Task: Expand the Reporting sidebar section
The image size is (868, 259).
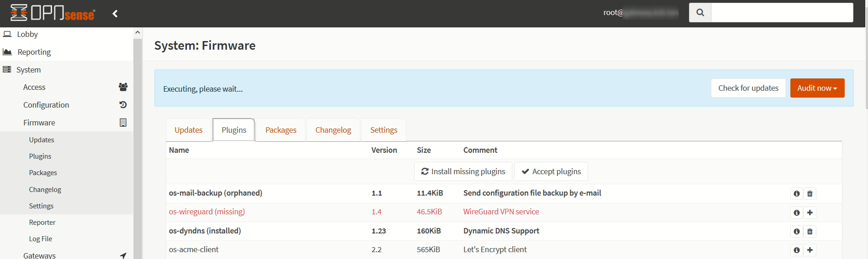Action: point(34,52)
